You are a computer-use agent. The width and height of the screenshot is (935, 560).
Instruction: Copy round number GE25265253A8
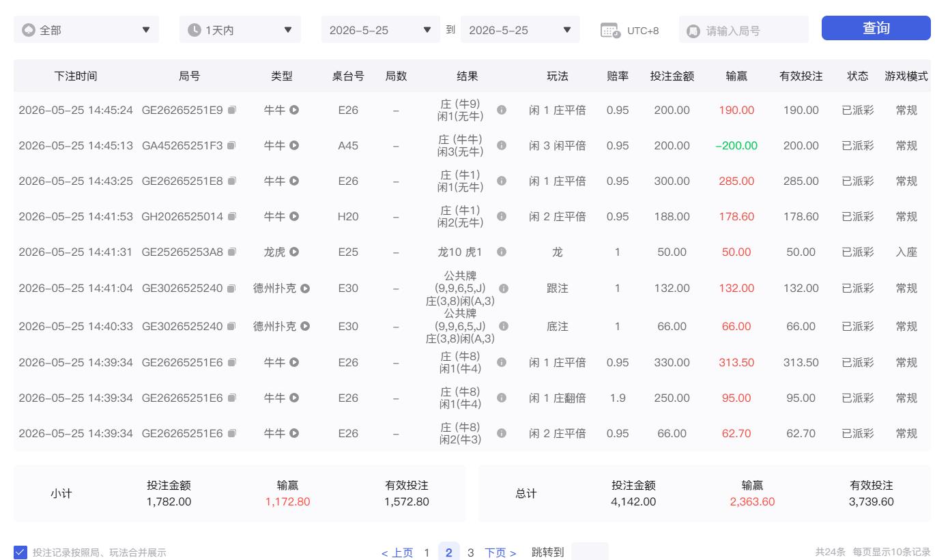click(232, 252)
